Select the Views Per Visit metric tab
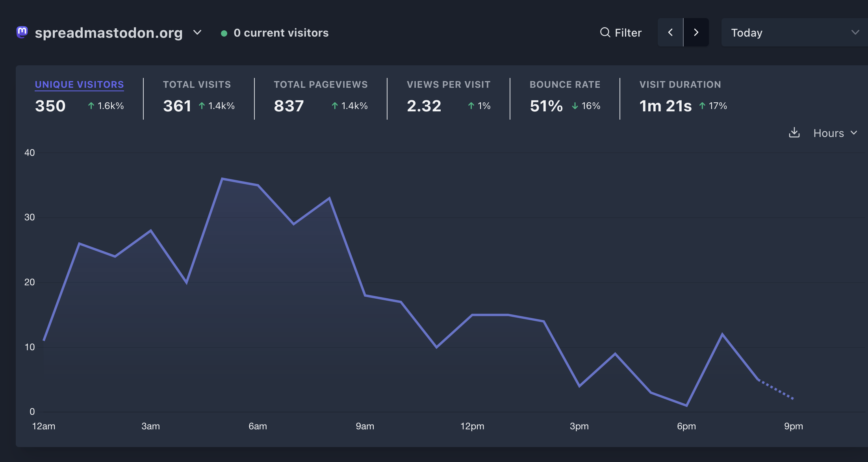The width and height of the screenshot is (868, 462). coord(449,85)
